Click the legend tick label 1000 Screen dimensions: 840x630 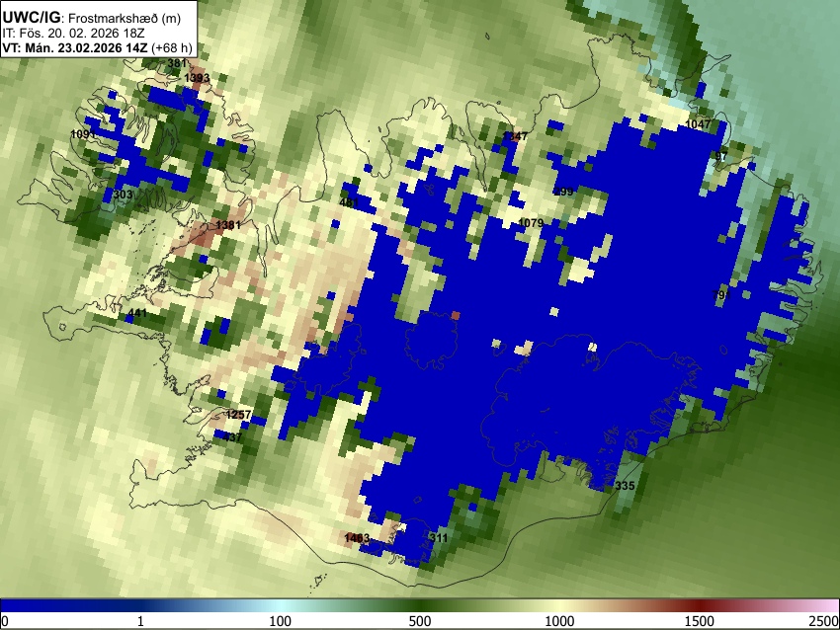point(559,621)
